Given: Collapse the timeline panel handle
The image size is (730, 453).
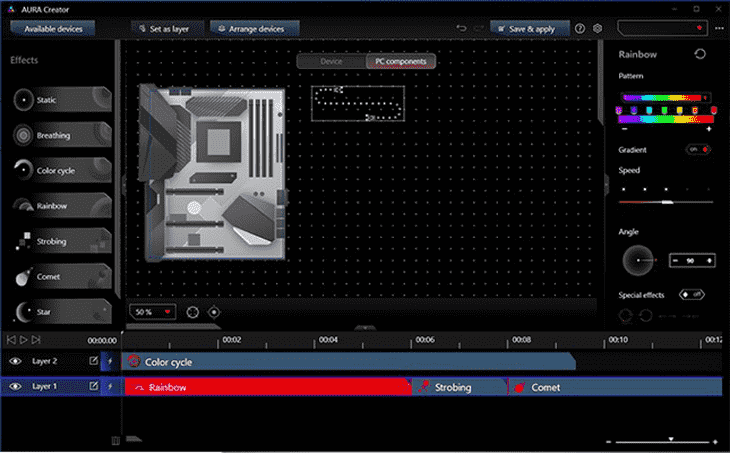Looking at the screenshot, I should [x=365, y=328].
